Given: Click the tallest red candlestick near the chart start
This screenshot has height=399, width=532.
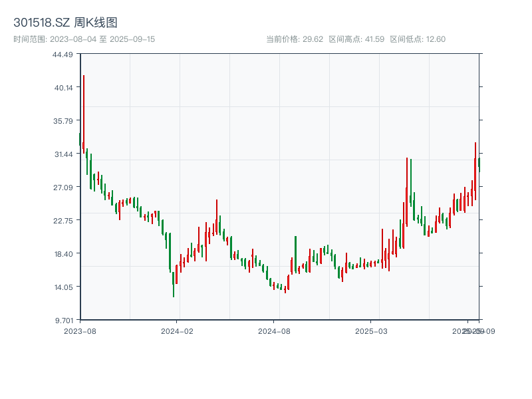Looking at the screenshot, I should (84, 113).
